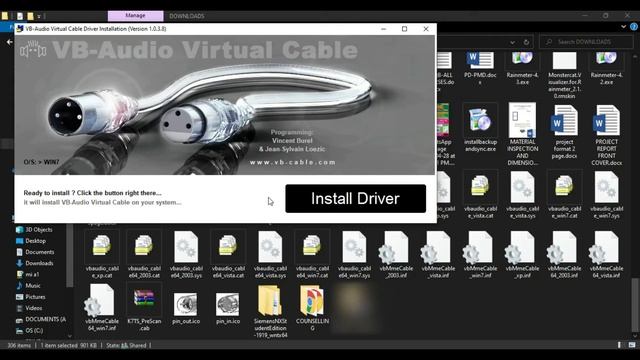Select MATERIAL INSPECTION AND DIMENSIO document
The width and height of the screenshot is (640, 360).
[522, 134]
